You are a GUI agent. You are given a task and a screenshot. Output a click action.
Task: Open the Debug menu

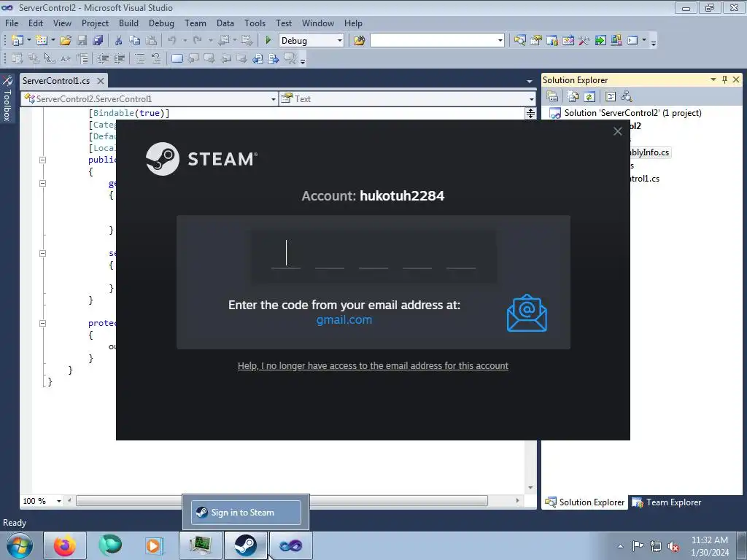(161, 23)
